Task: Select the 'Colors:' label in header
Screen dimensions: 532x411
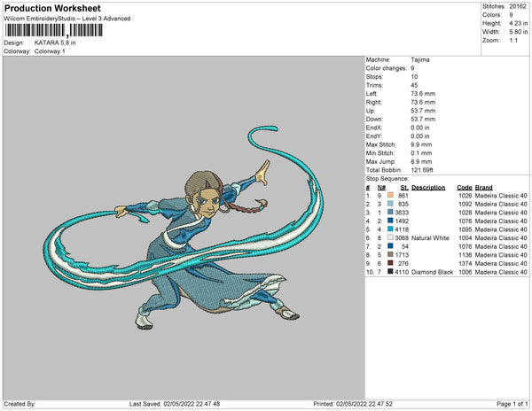Action: pos(491,15)
